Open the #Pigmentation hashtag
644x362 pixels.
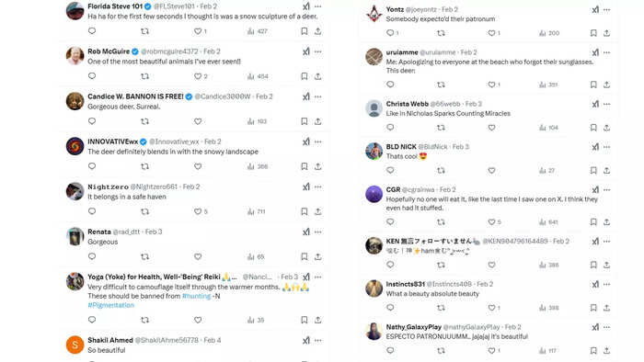[111, 305]
